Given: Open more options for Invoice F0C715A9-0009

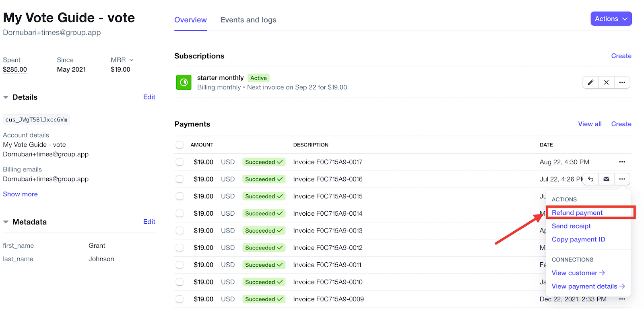Looking at the screenshot, I should pyautogui.click(x=622, y=299).
